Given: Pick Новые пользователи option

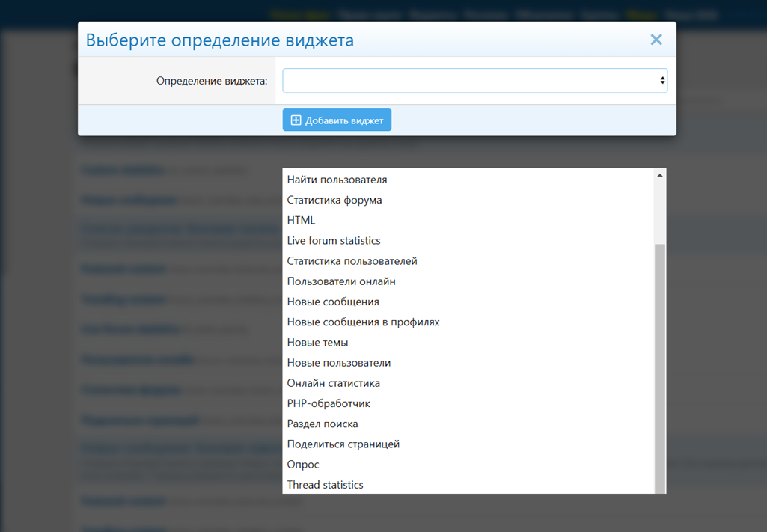Looking at the screenshot, I should click(339, 362).
